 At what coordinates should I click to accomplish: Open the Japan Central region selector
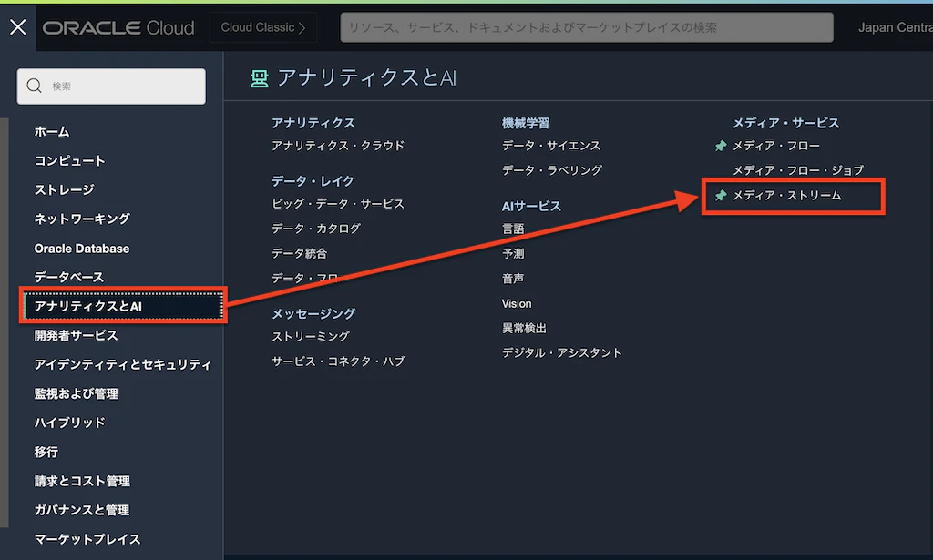click(895, 27)
